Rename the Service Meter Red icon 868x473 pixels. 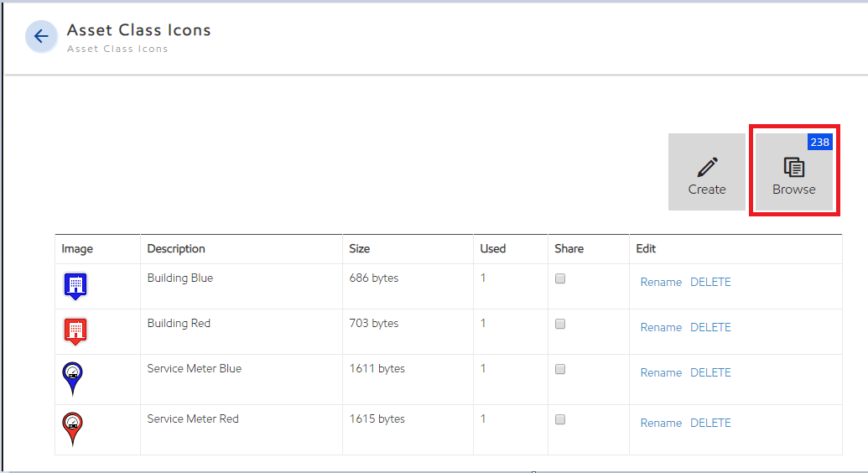(x=661, y=424)
